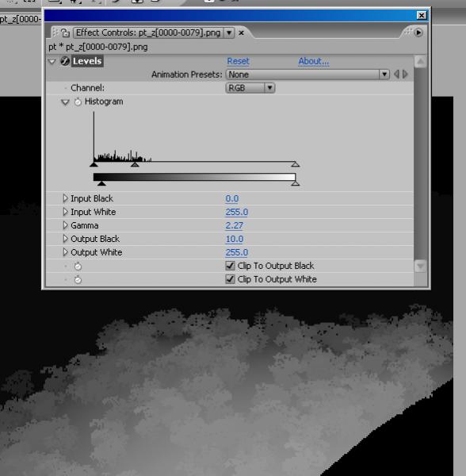The image size is (466, 476).
Task: Toggle the Levels effect fx icon
Action: [65, 61]
